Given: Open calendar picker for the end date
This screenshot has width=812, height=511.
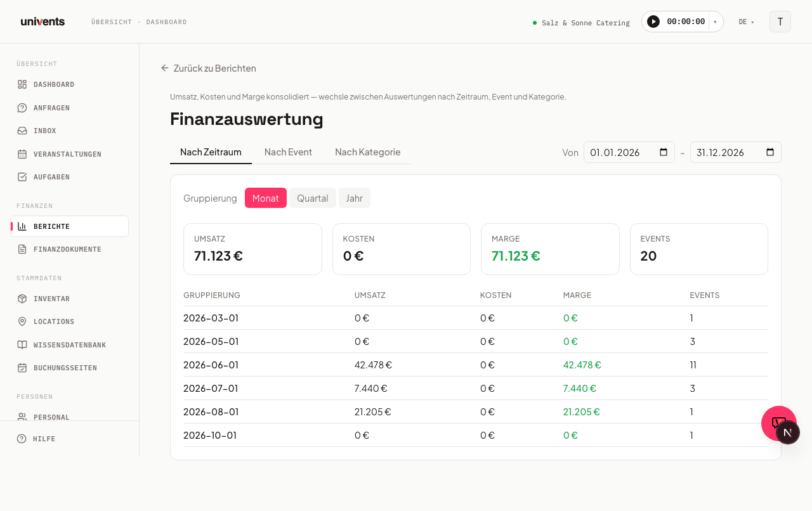Looking at the screenshot, I should (x=770, y=152).
